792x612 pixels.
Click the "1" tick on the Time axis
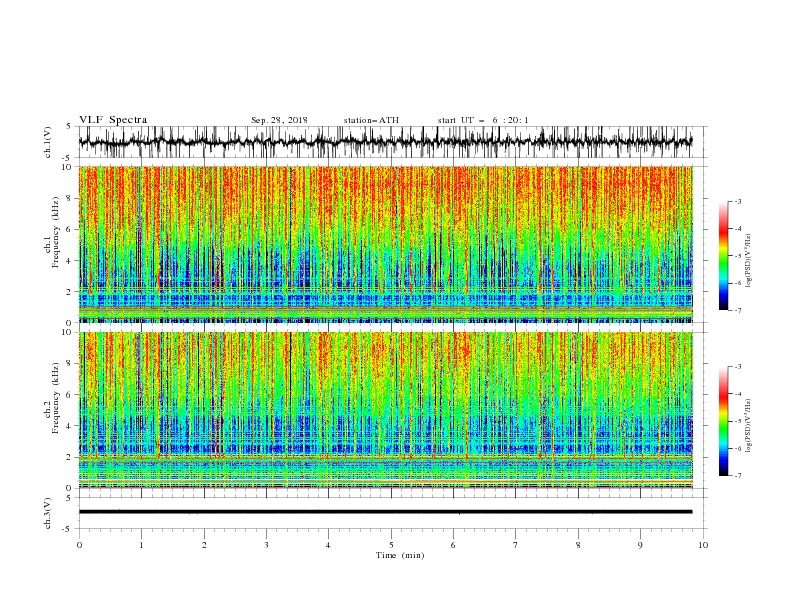click(x=141, y=545)
